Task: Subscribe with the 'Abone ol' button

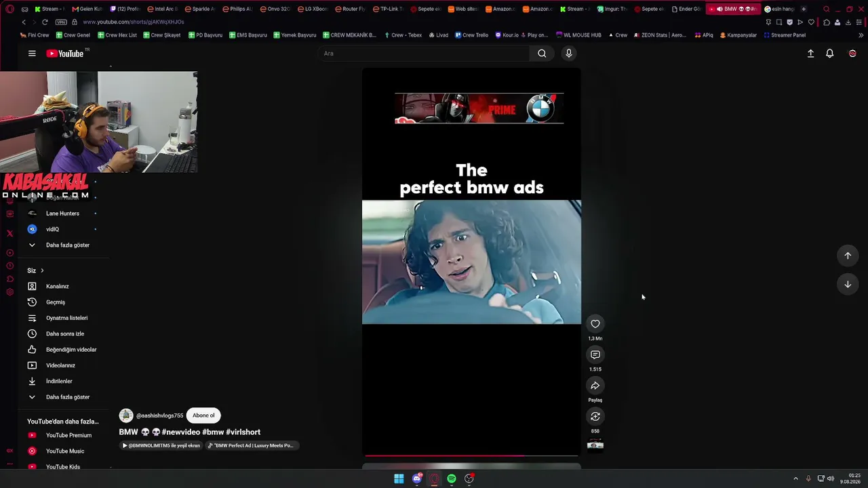Action: tap(203, 415)
